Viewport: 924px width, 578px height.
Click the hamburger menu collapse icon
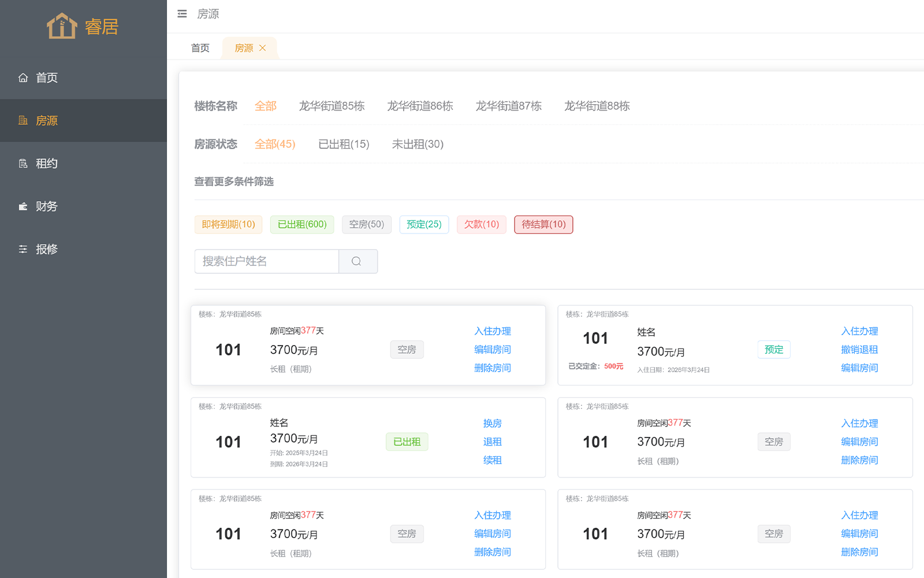[x=182, y=14]
